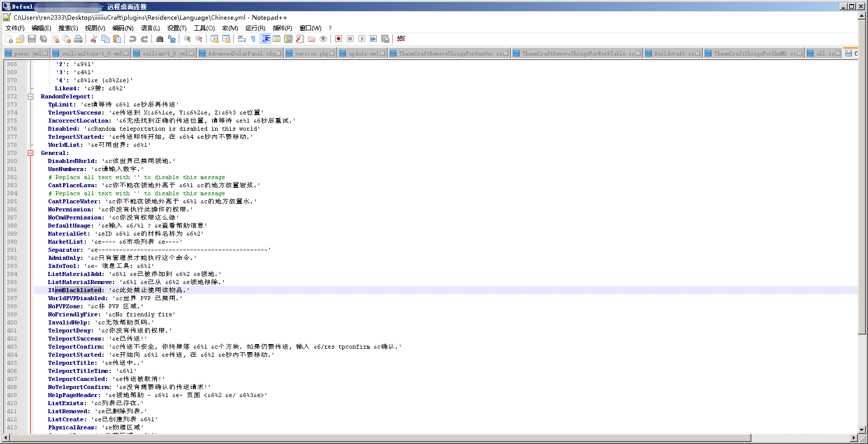Play back the recorded macro
The width and height of the screenshot is (868, 444).
click(x=362, y=39)
